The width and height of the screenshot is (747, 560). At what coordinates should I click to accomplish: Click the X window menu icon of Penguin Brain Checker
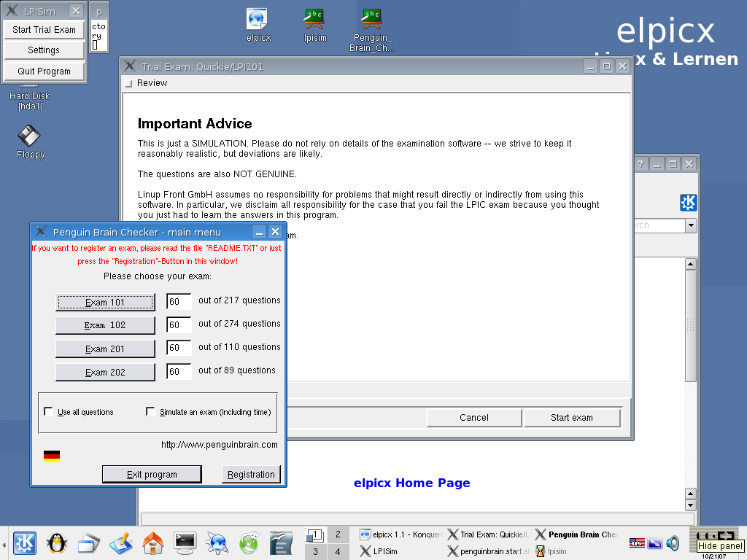click(x=41, y=231)
